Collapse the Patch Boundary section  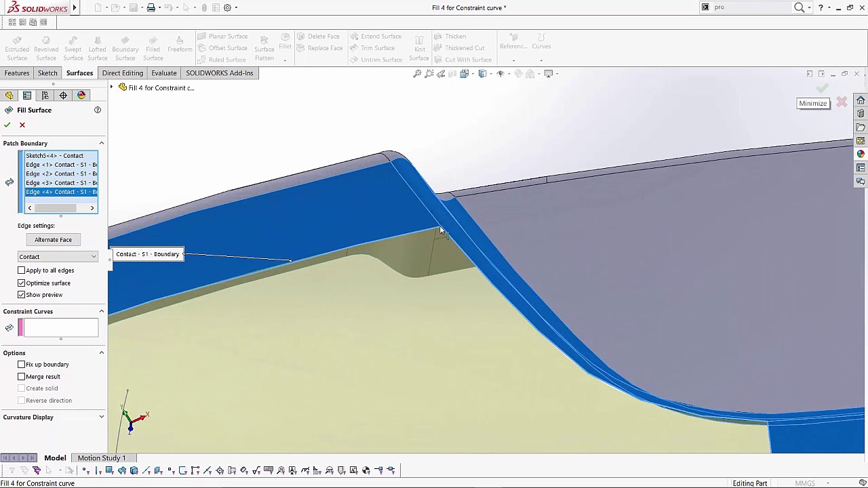(x=102, y=143)
